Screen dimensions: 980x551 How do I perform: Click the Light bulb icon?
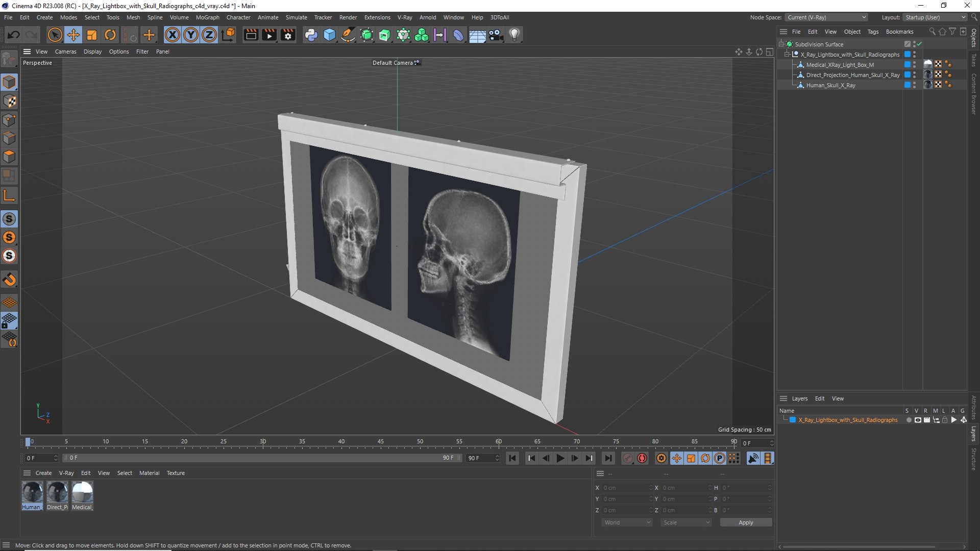[514, 35]
